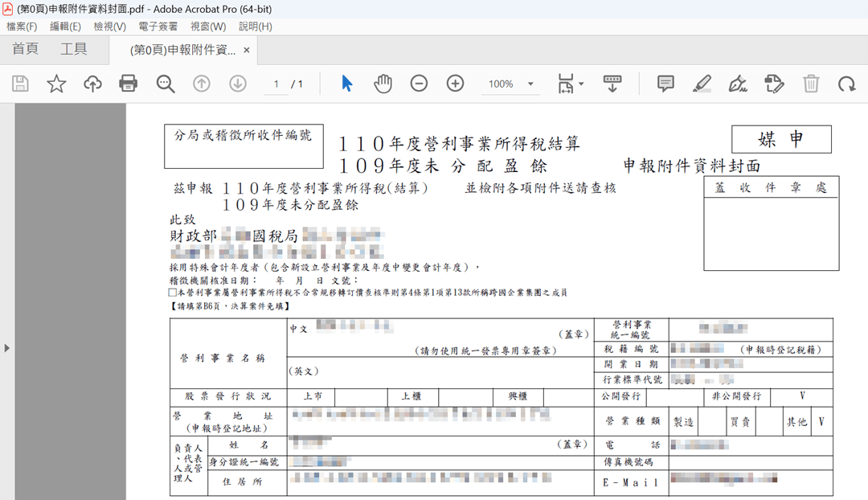Expand the left navigation pane arrow

click(6, 348)
